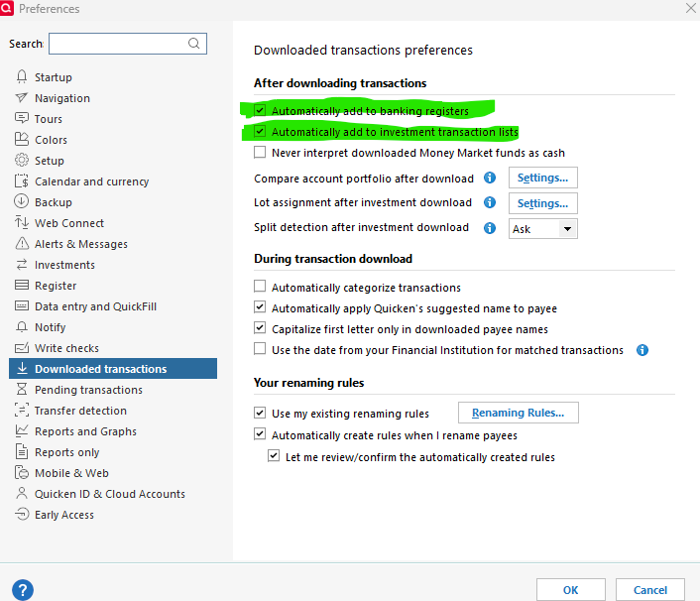Toggle Let me review/confirm created rules
Screen dimensions: 700x601
tap(274, 456)
